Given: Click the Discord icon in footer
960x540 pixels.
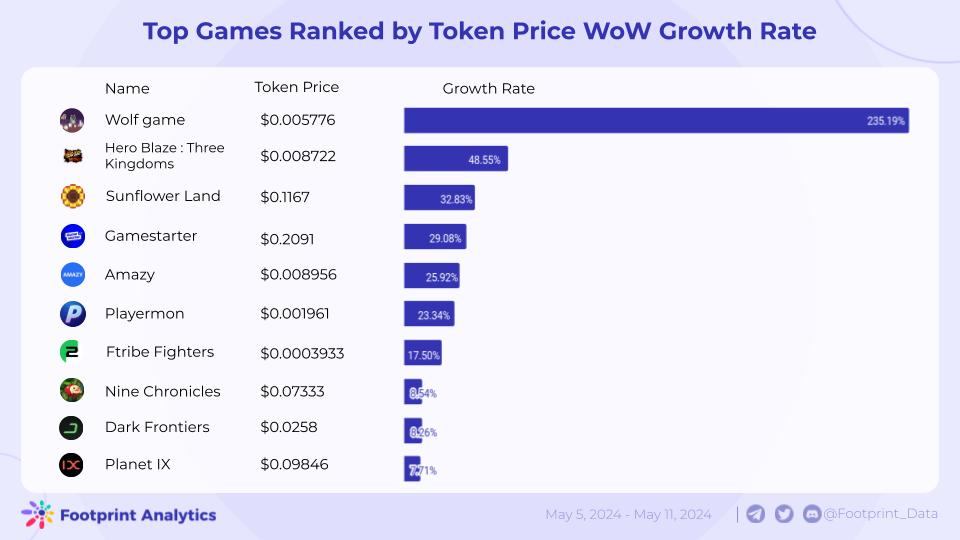Looking at the screenshot, I should 812,514.
